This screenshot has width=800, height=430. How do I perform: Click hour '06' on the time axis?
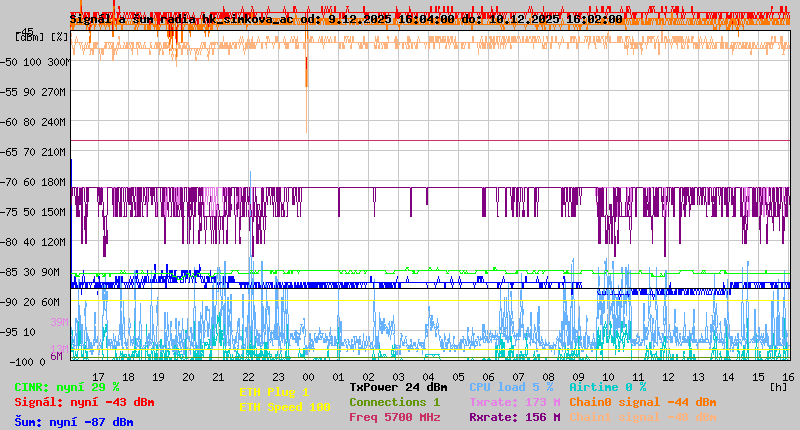(x=488, y=377)
